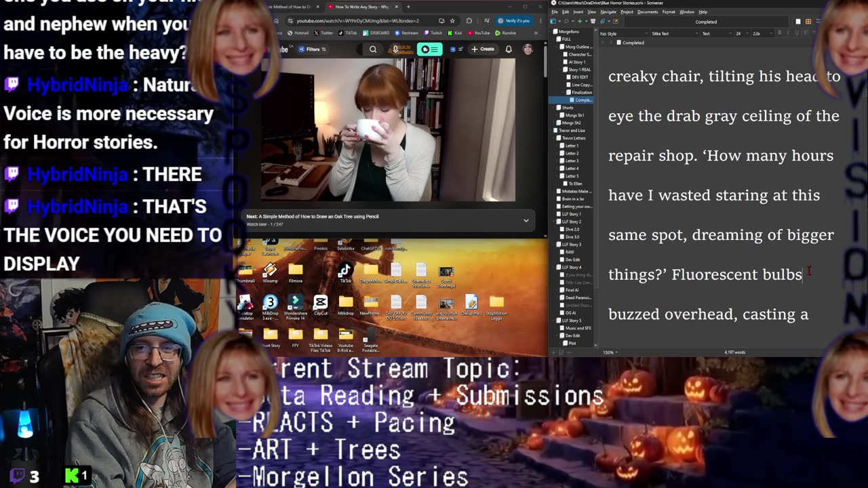868x488 pixels.
Task: Click the video player of woman drinking
Action: (388, 130)
